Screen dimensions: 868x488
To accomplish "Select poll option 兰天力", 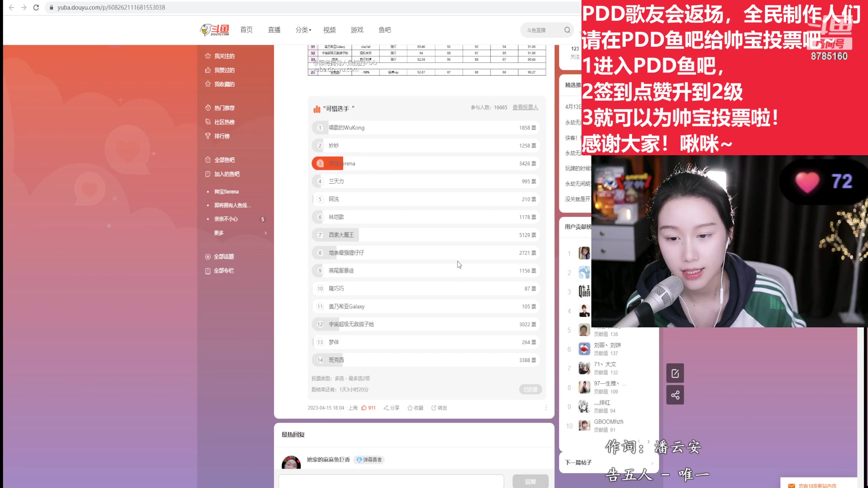I will point(425,181).
